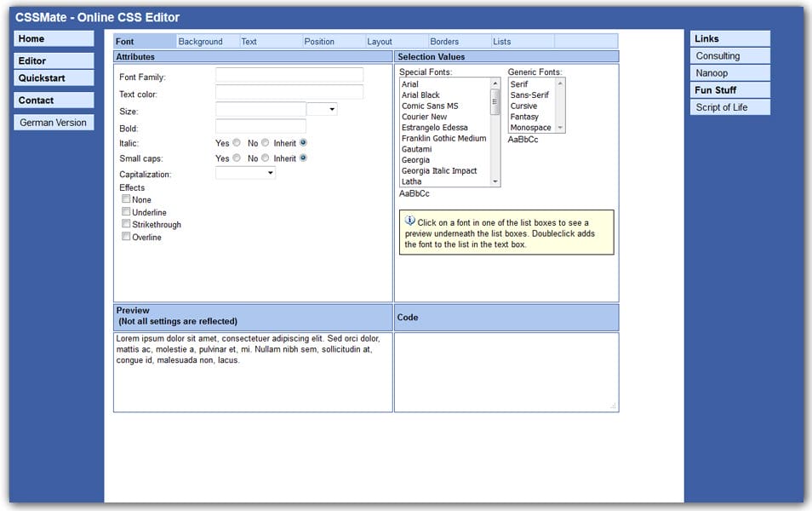Open the Size unit dropdown

[x=322, y=109]
